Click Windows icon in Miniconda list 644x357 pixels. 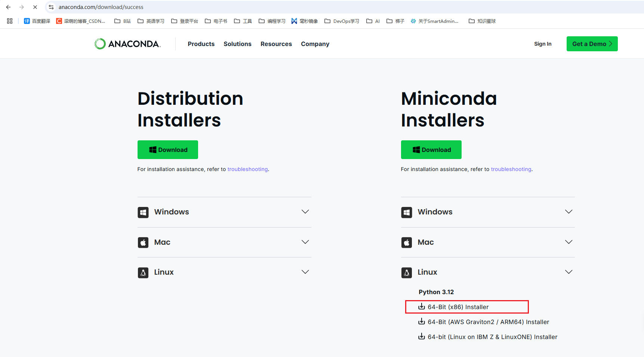407,212
